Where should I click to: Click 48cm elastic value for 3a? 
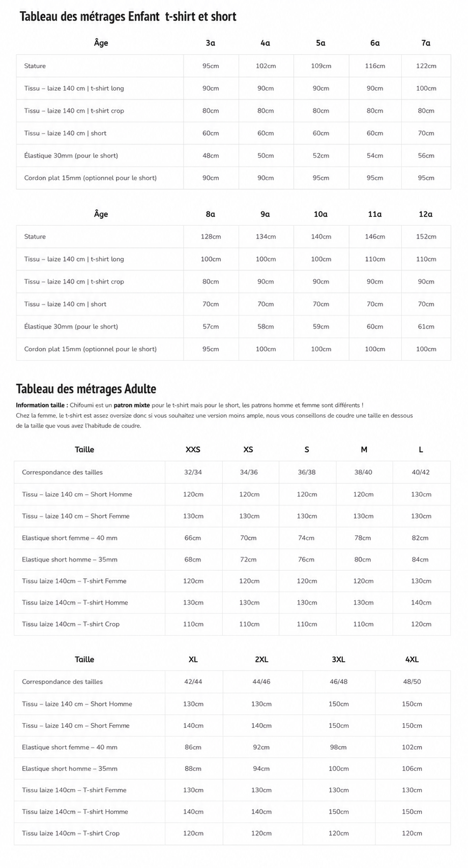211,156
